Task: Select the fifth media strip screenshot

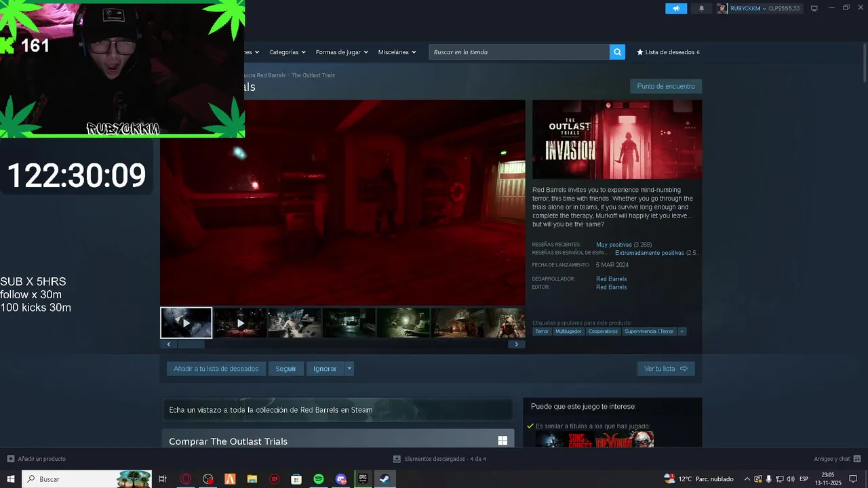Action: (x=403, y=323)
